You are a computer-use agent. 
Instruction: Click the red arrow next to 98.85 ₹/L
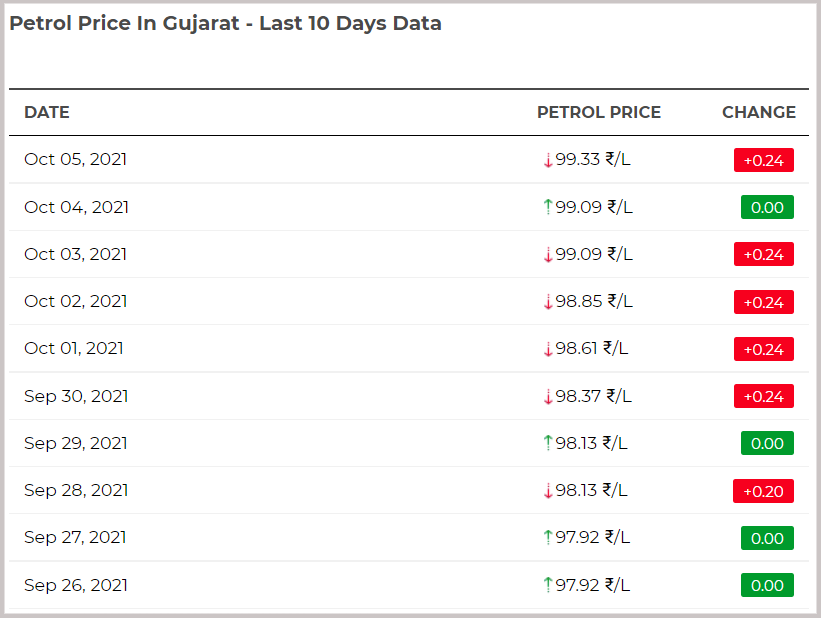click(x=548, y=302)
